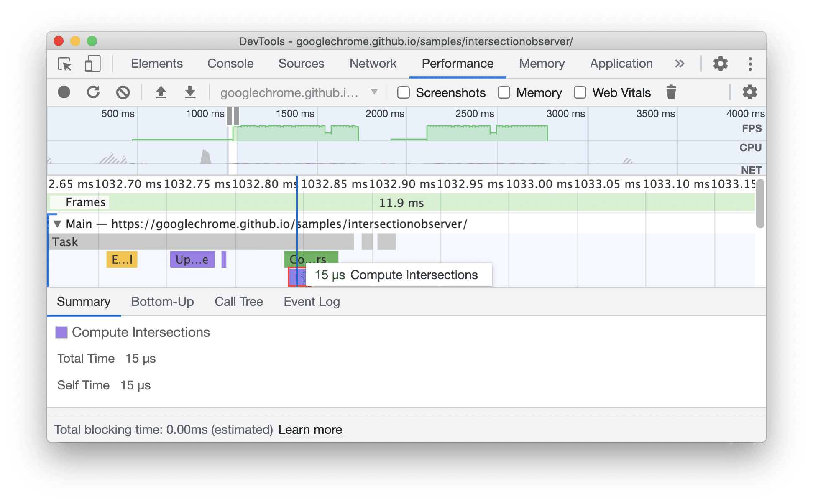Click the Event Log tab
Viewport: 813px width, 504px height.
coord(311,302)
